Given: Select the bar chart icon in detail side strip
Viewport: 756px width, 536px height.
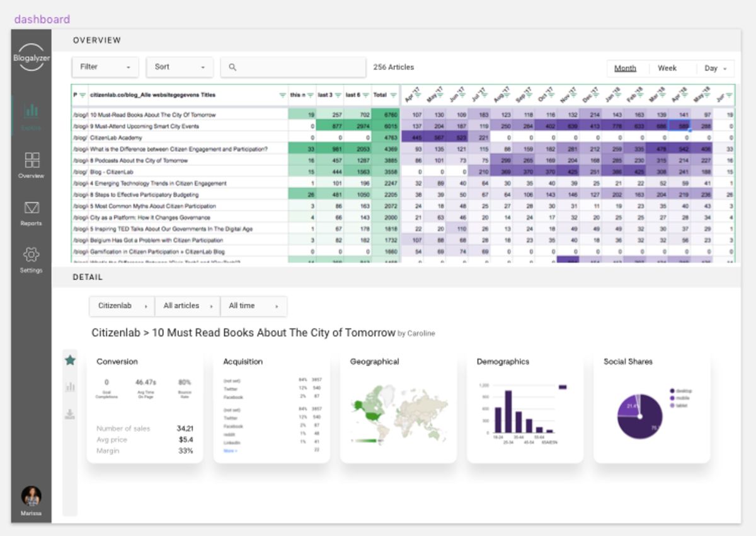Looking at the screenshot, I should [x=70, y=387].
